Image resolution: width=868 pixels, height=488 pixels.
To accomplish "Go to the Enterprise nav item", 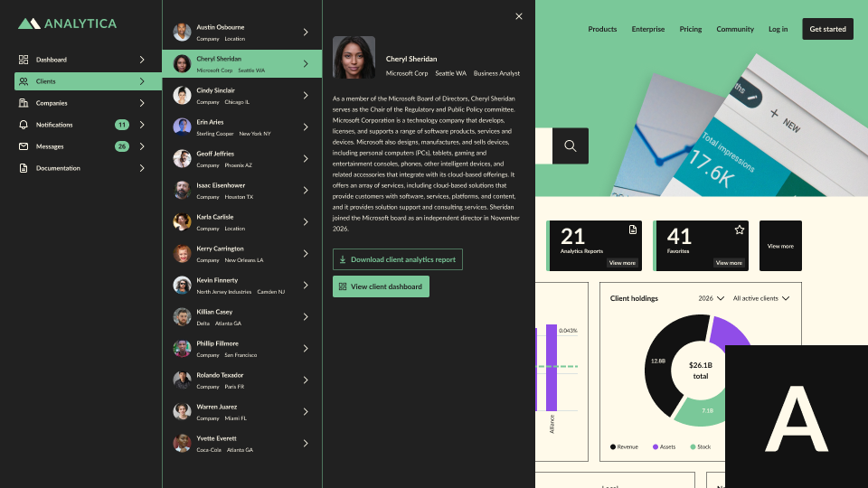I will point(648,29).
